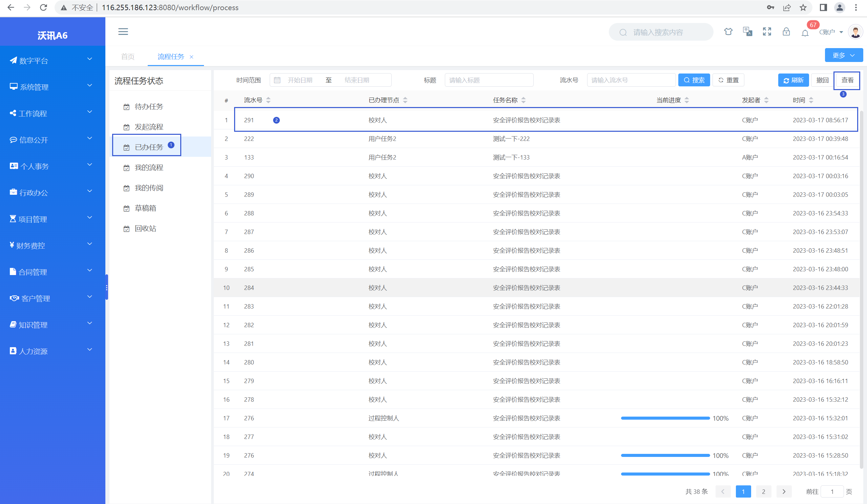Expand the 个人事务 sidebar menu
867x504 pixels.
[x=53, y=166]
